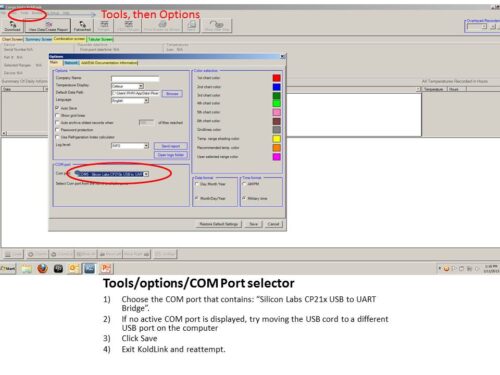Select Main tab in Options dialog
Viewport: 500px width, 375px height.
tap(55, 63)
